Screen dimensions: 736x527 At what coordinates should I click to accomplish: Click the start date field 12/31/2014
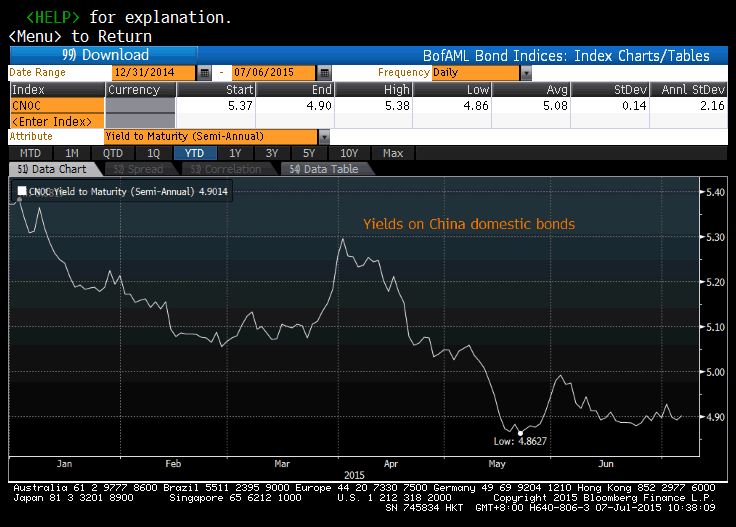[153, 73]
